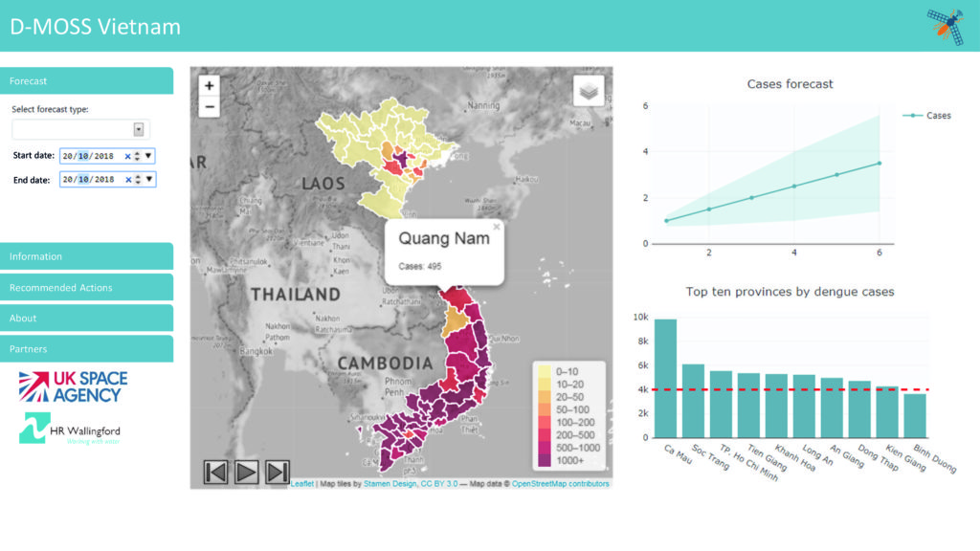
Task: Click the Soc Trang bar
Action: [693, 401]
